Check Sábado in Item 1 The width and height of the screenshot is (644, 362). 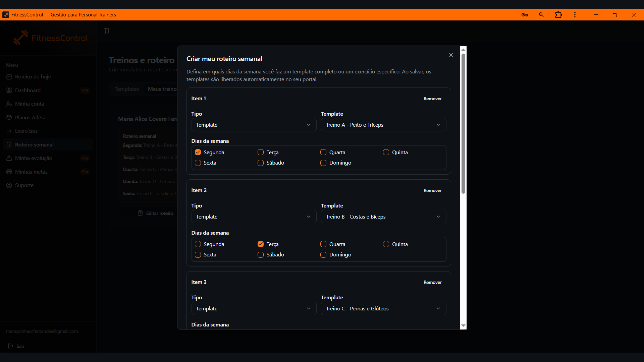click(261, 163)
